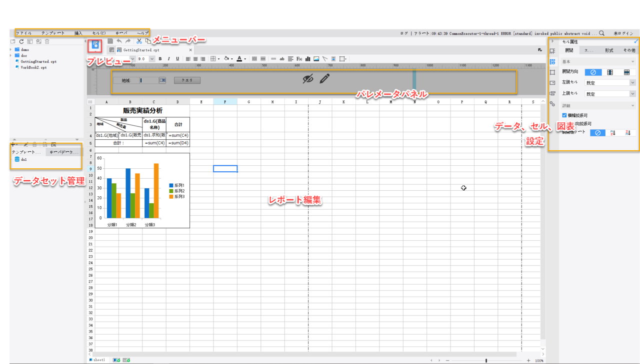The height and width of the screenshot is (364, 640).
Task: Open the 上親セル dropdown
Action: [x=632, y=94]
